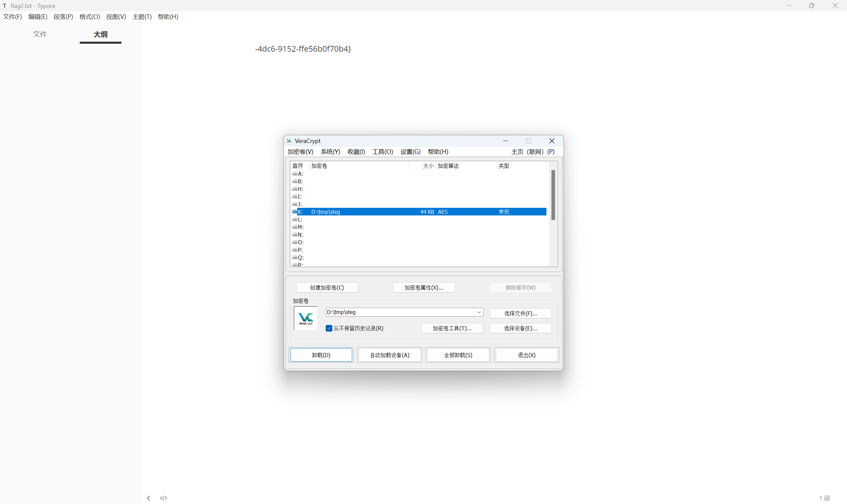Open 系统(Y) menu in VeraCrypt
Image resolution: width=847 pixels, height=504 pixels.
coord(330,152)
